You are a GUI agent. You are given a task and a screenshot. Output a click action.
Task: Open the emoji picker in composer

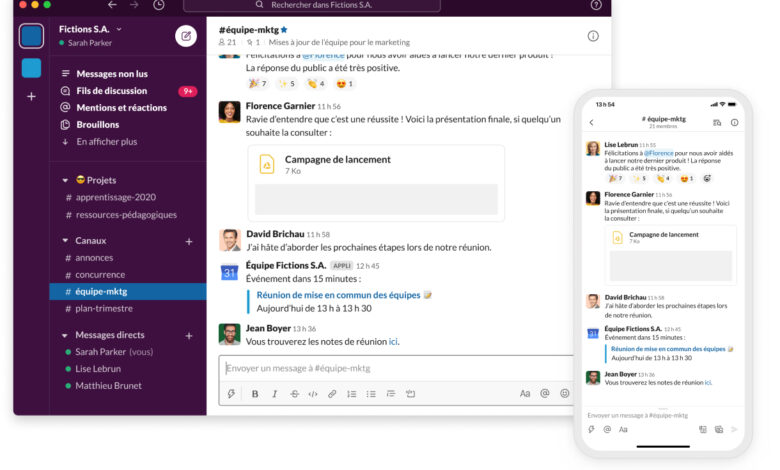point(565,393)
